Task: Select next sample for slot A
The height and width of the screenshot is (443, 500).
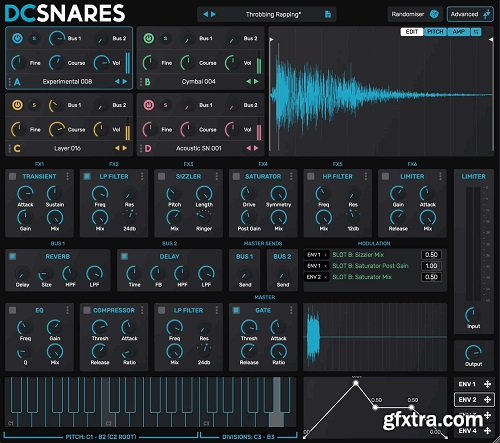Action: pos(125,81)
